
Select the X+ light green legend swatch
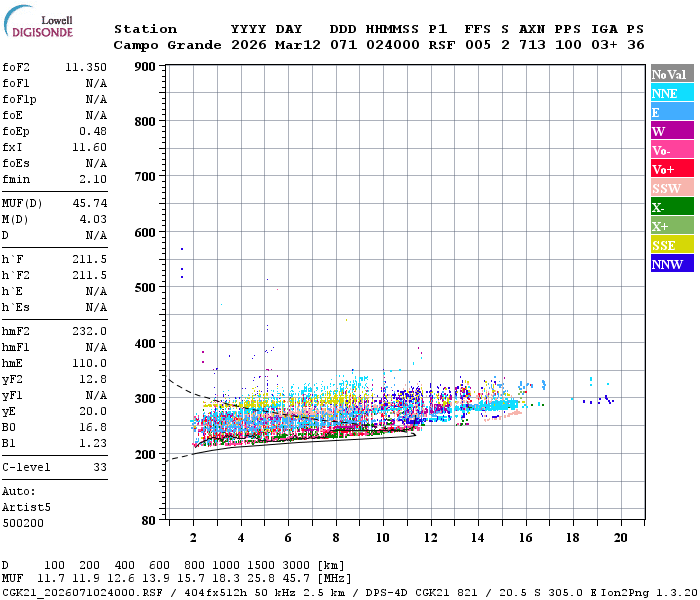click(x=672, y=226)
